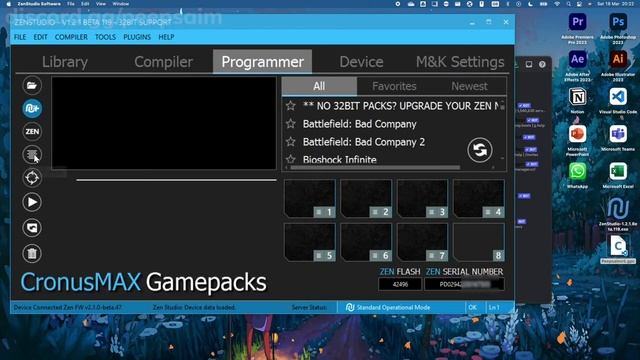
Task: Click the circular refresh gamepack list button
Action: click(x=480, y=150)
